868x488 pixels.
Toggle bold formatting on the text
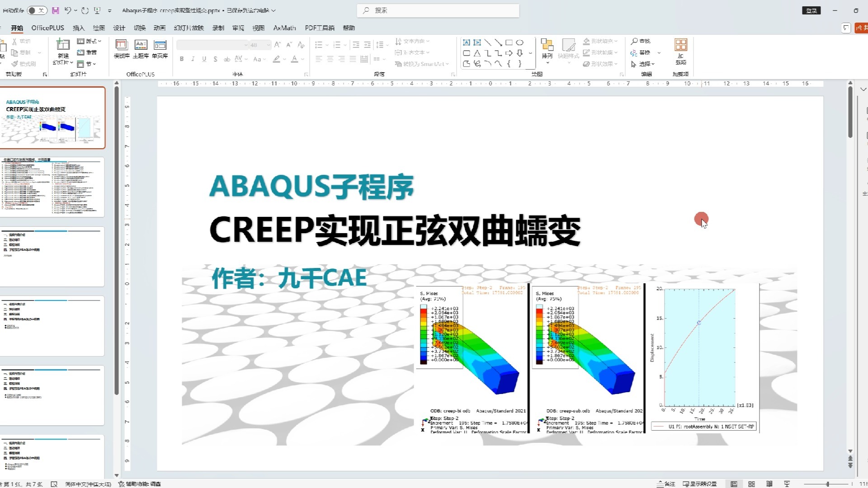pyautogui.click(x=182, y=59)
